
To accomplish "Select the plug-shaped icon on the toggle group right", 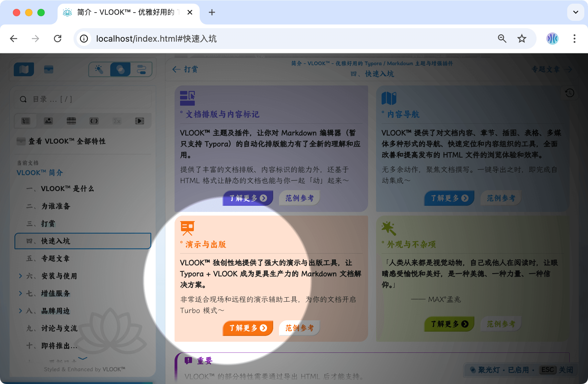I will (141, 69).
